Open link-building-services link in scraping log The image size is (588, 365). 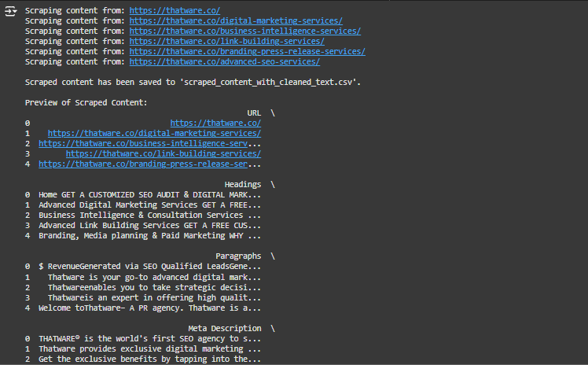pyautogui.click(x=227, y=41)
